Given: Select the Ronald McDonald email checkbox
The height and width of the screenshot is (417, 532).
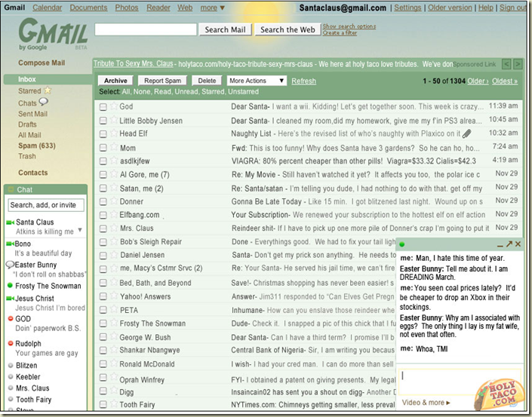Looking at the screenshot, I should [103, 364].
